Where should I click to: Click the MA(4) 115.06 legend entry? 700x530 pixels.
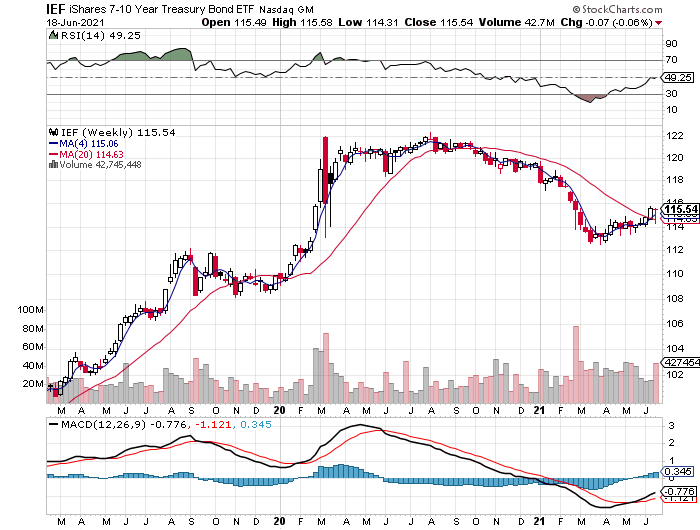pyautogui.click(x=83, y=143)
